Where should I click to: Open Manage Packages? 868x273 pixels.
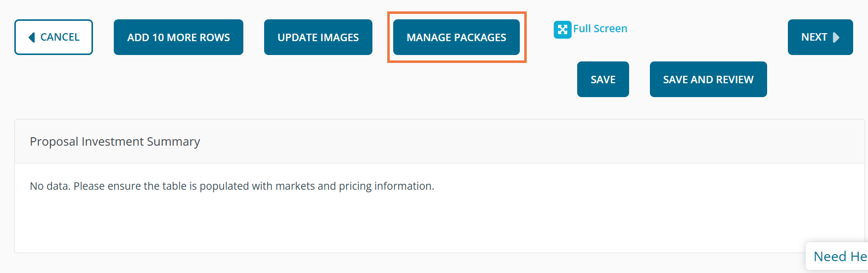click(x=456, y=37)
